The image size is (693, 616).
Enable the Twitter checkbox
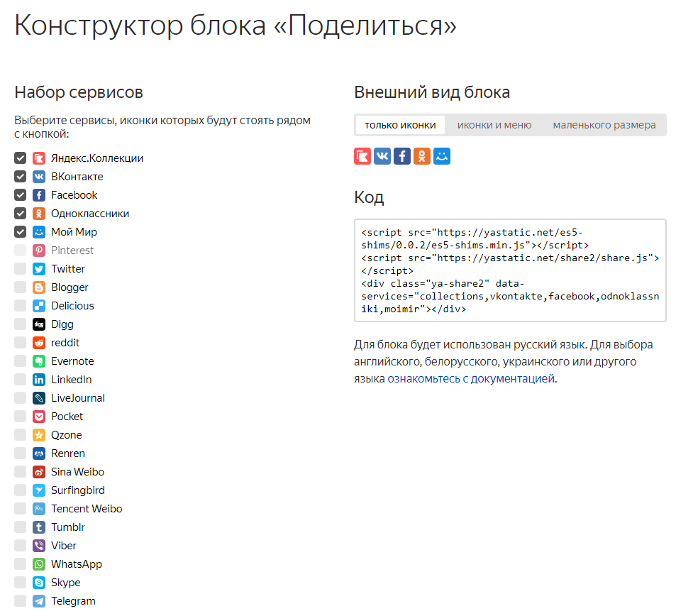tap(21, 269)
